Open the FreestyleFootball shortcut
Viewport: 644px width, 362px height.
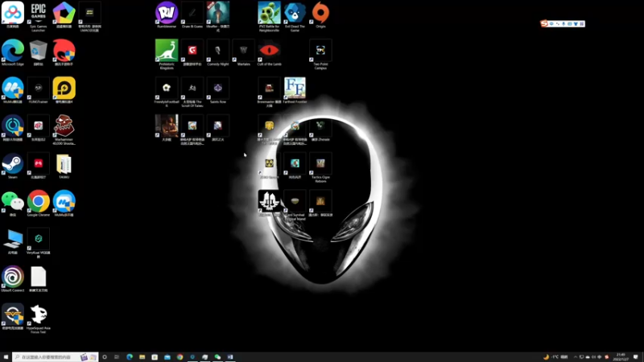[x=167, y=92]
